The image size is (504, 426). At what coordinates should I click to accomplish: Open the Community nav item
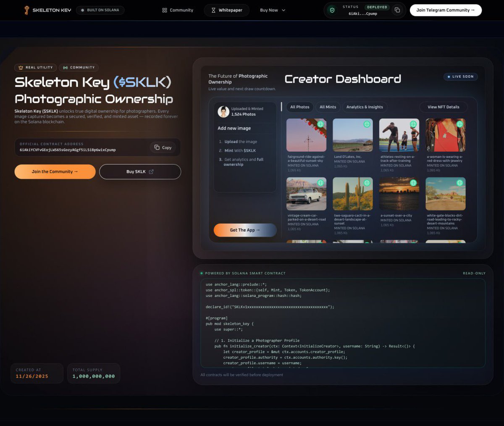coord(178,10)
